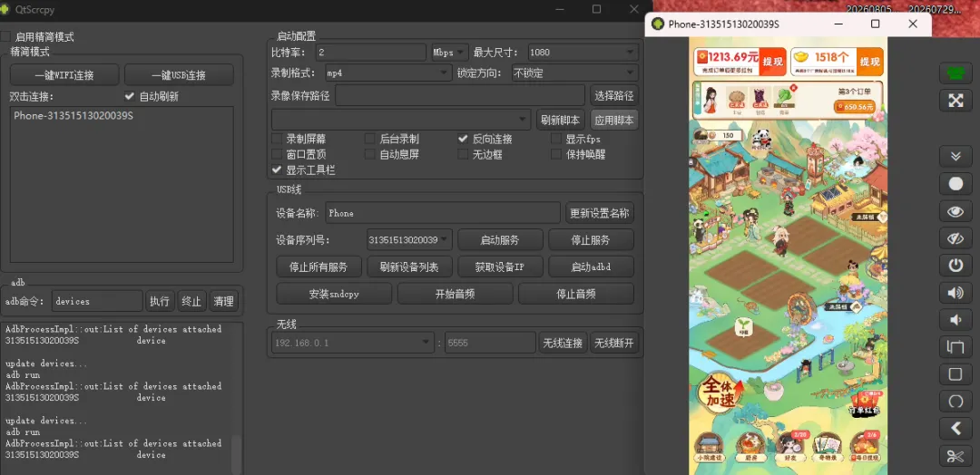Enable 显示fps checkbox
The height and width of the screenshot is (475, 980).
[x=555, y=139]
